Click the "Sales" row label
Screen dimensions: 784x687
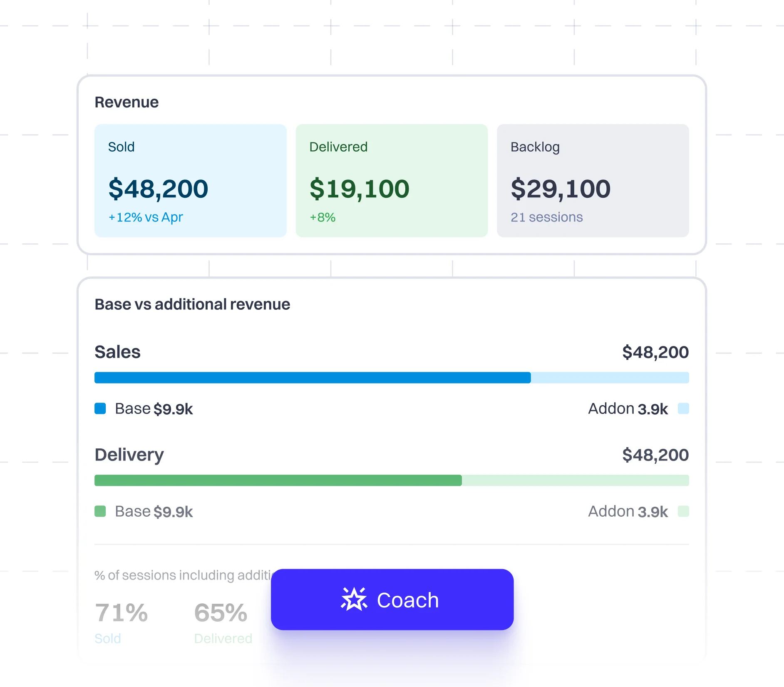pos(117,352)
